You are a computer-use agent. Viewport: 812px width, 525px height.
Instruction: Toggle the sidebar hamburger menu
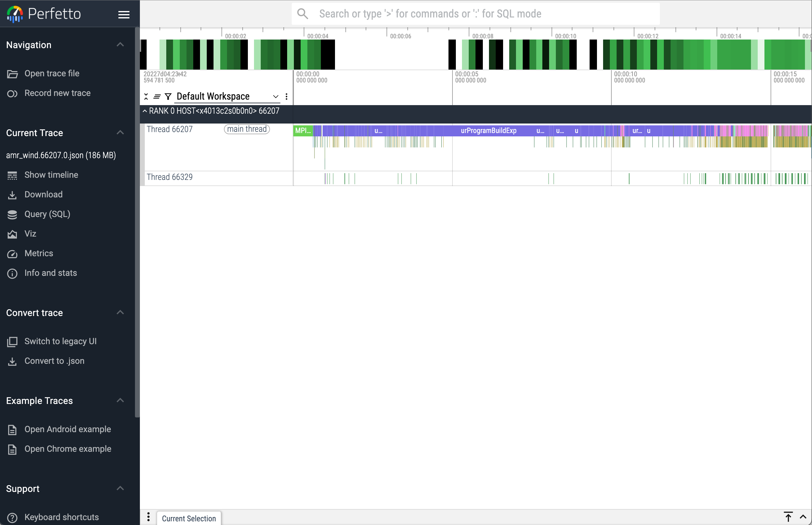click(x=124, y=14)
